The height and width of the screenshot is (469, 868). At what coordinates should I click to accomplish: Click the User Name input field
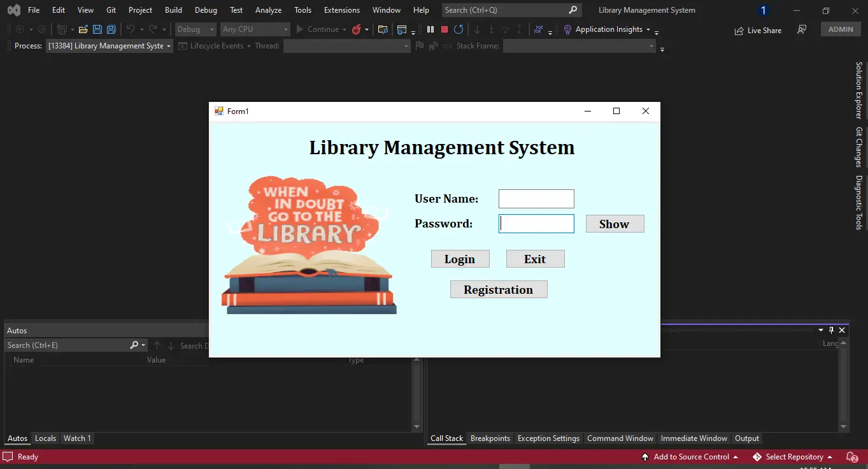pos(536,199)
